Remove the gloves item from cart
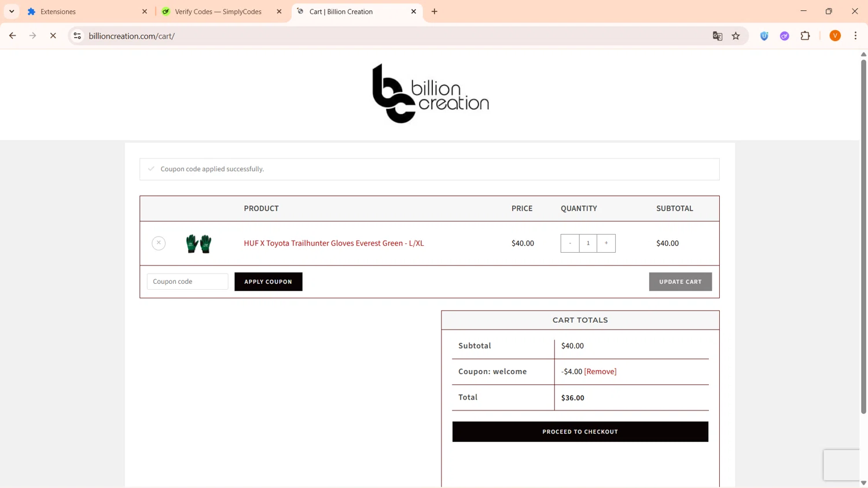 [159, 243]
